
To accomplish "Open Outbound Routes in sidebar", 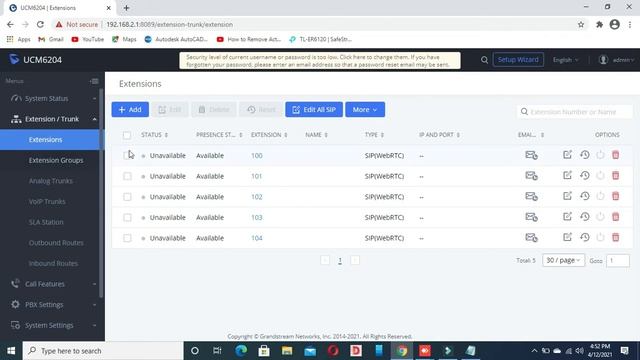I will click(x=56, y=243).
